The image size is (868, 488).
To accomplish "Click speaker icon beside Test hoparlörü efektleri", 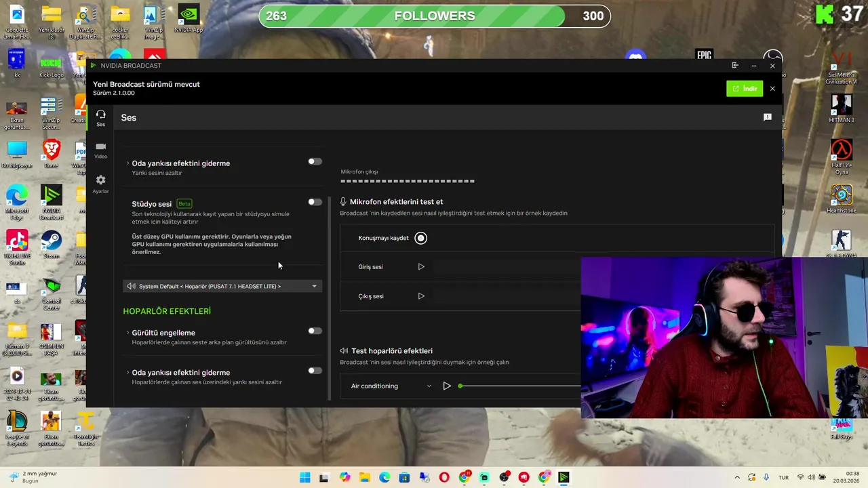I will pos(344,351).
